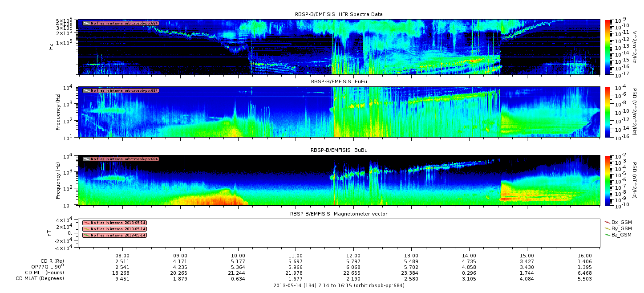The image size is (644, 293).
Task: Click the RBSP-B/EMFISIS EuEu plot title
Action: [339, 81]
